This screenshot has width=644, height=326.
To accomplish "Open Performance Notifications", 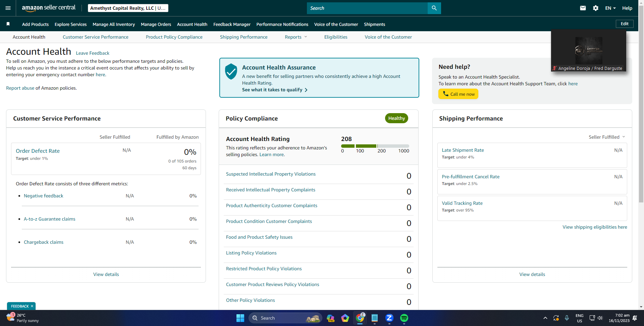I will (282, 24).
